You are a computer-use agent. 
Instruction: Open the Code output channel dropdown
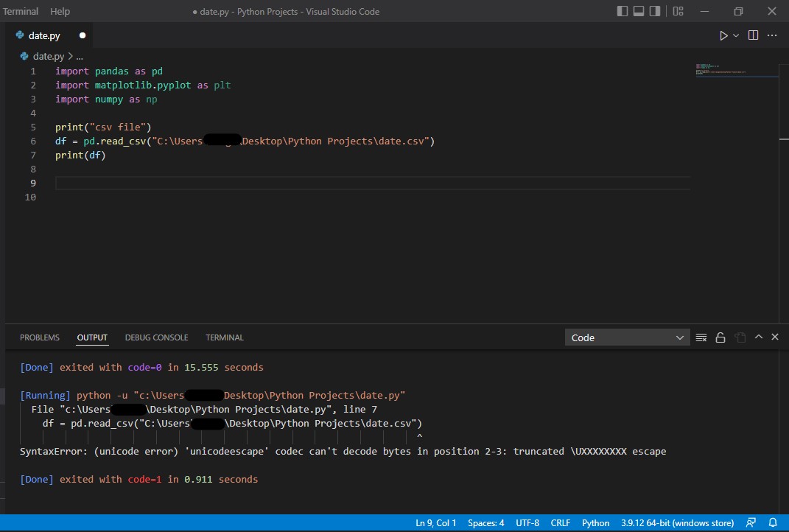[628, 337]
